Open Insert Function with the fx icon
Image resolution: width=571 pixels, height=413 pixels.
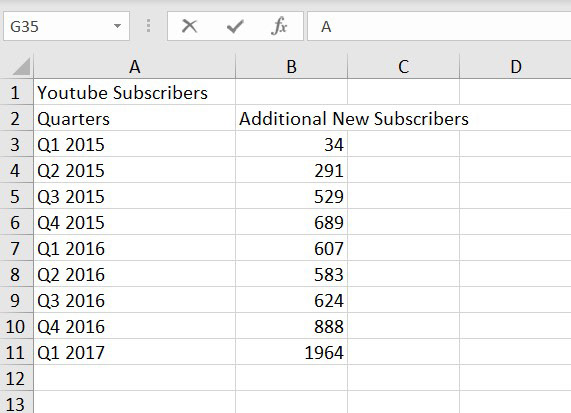[279, 26]
